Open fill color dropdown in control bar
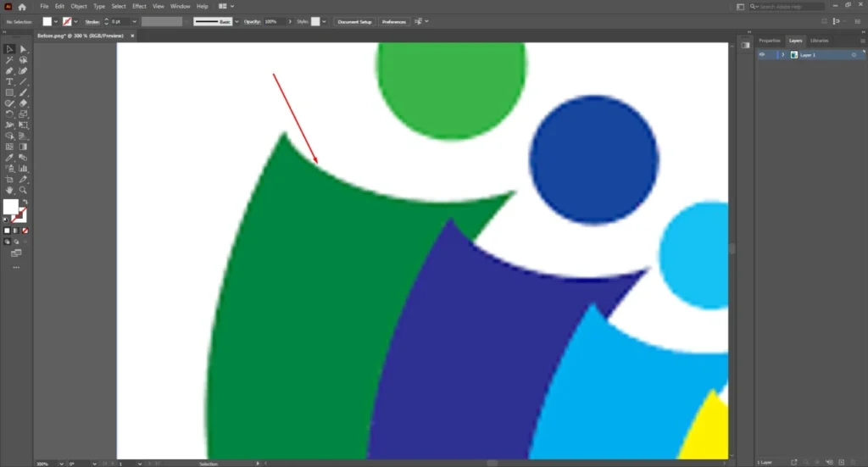Screen dimensions: 868x467 (x=56, y=21)
